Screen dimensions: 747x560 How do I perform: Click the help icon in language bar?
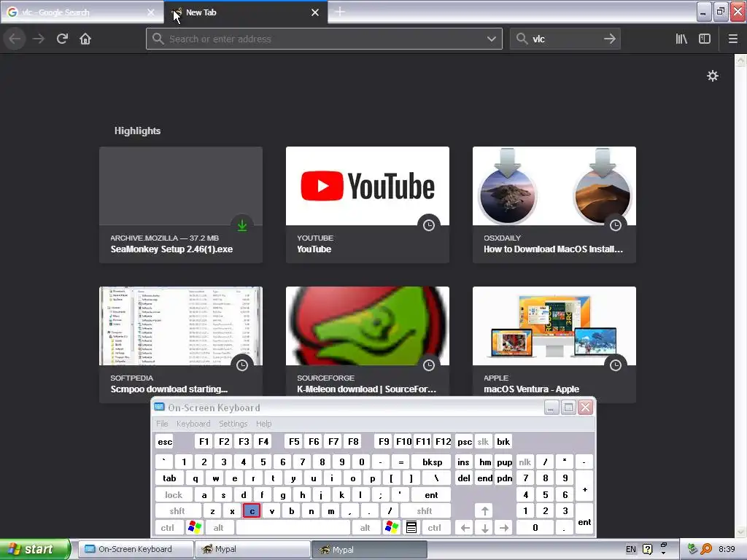pos(647,549)
